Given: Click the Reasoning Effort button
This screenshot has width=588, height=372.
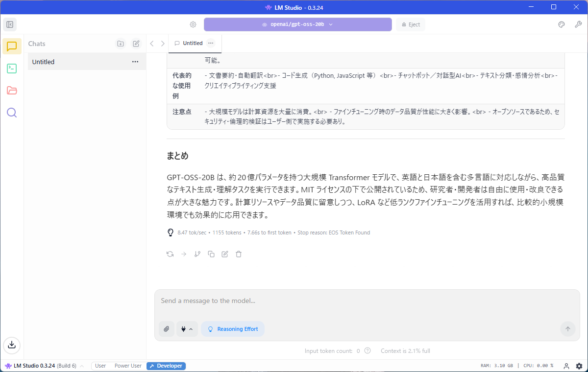Looking at the screenshot, I should point(233,329).
